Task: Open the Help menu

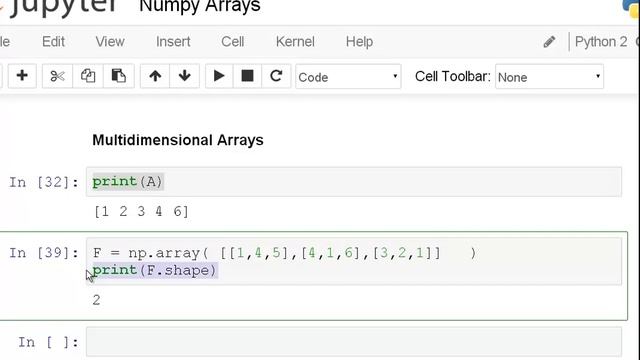Action: [359, 42]
